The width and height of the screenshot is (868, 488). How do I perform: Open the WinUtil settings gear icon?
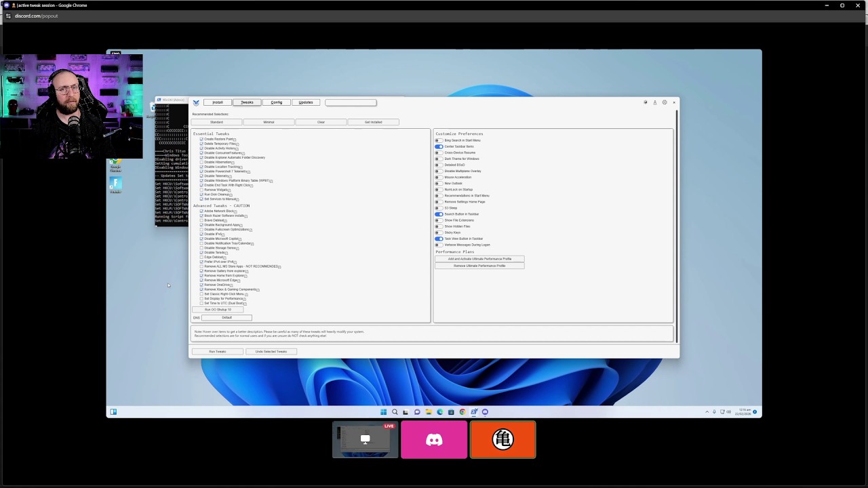coord(665,102)
